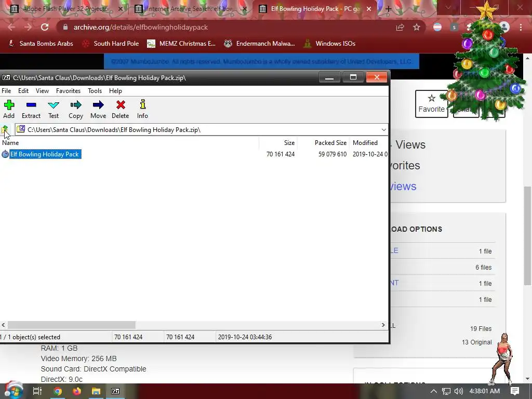Open File Explorer from the taskbar
Screen dimensions: 532x399
coord(96,391)
